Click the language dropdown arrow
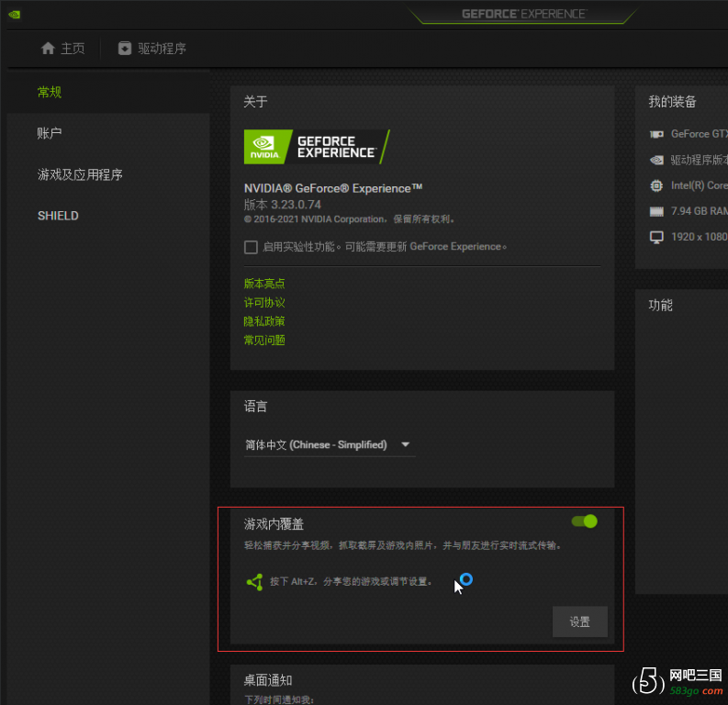This screenshot has height=705, width=728. (x=406, y=444)
